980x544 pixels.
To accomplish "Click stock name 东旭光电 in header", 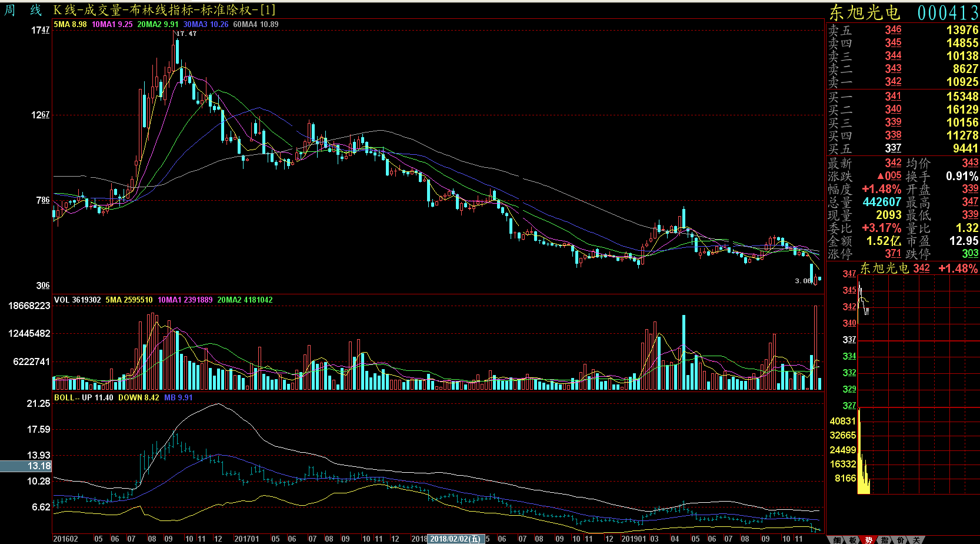I will click(865, 12).
